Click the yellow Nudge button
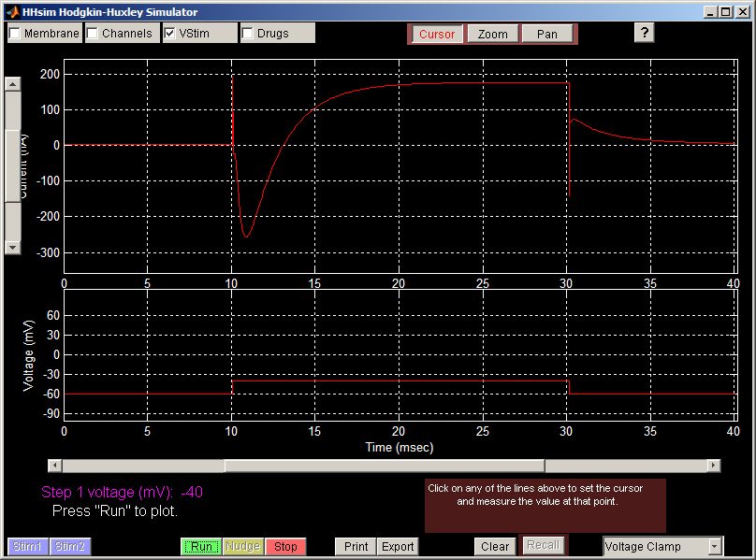756x560 pixels. 243,547
